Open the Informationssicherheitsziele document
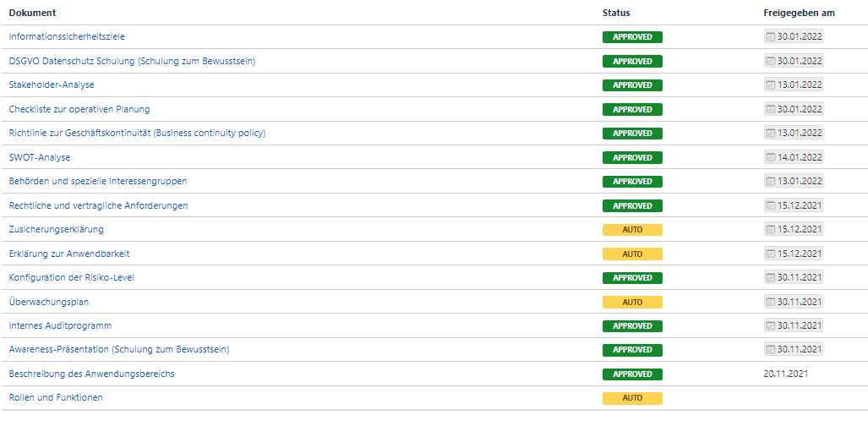Screen dimensions: 868x426 (x=67, y=36)
